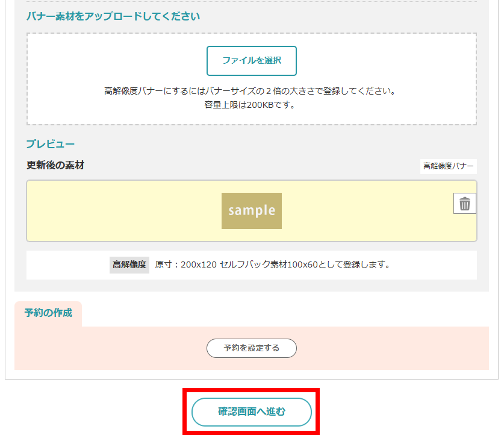Click the yellow preview background left of sample
Viewport: 504px width, 435px height.
pyautogui.click(x=120, y=211)
